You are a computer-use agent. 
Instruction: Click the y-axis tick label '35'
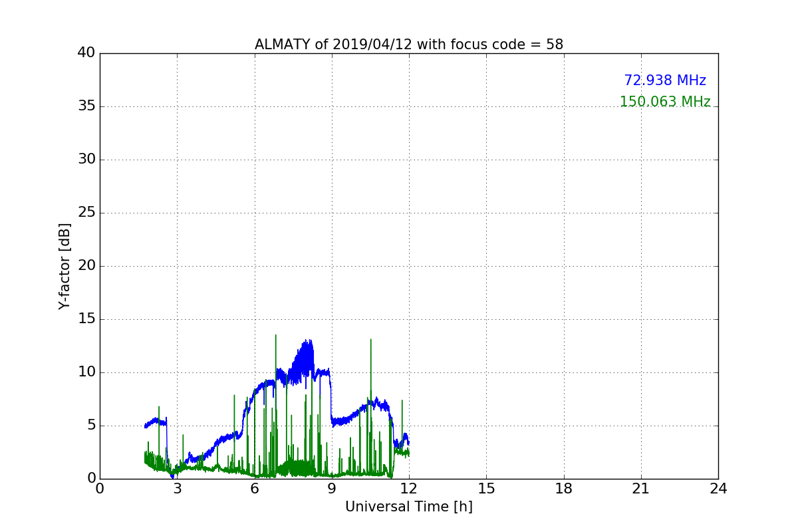(x=86, y=106)
